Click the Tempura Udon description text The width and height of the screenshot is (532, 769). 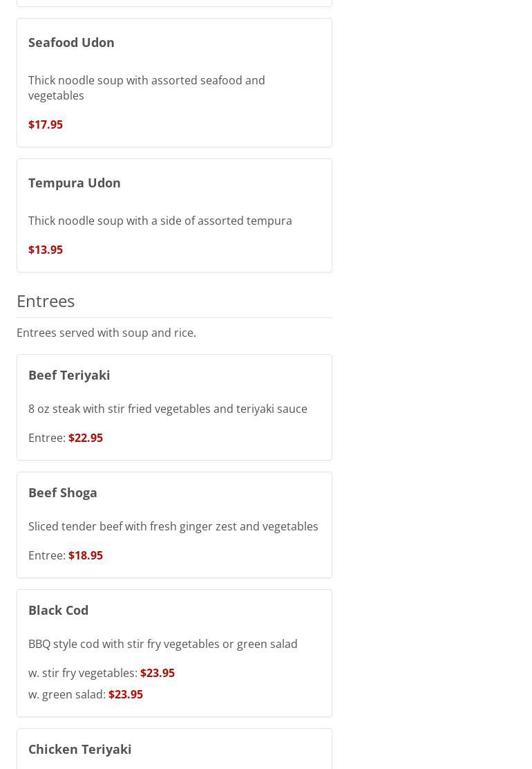point(160,221)
